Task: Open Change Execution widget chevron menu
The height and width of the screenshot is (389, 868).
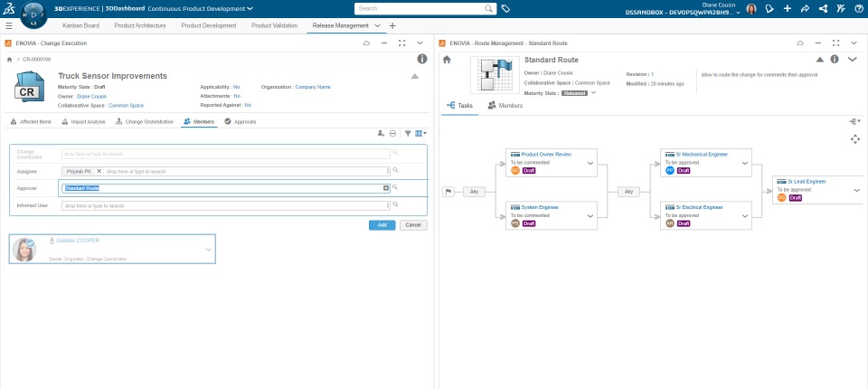Action: tap(420, 43)
